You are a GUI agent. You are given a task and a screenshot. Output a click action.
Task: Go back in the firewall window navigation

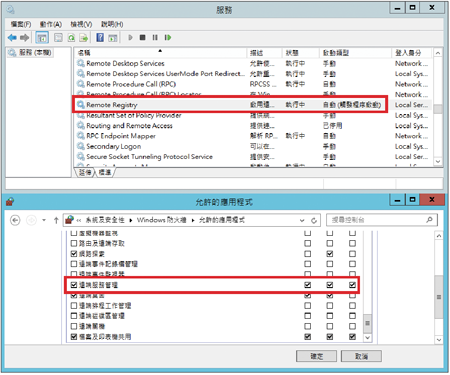coord(15,220)
